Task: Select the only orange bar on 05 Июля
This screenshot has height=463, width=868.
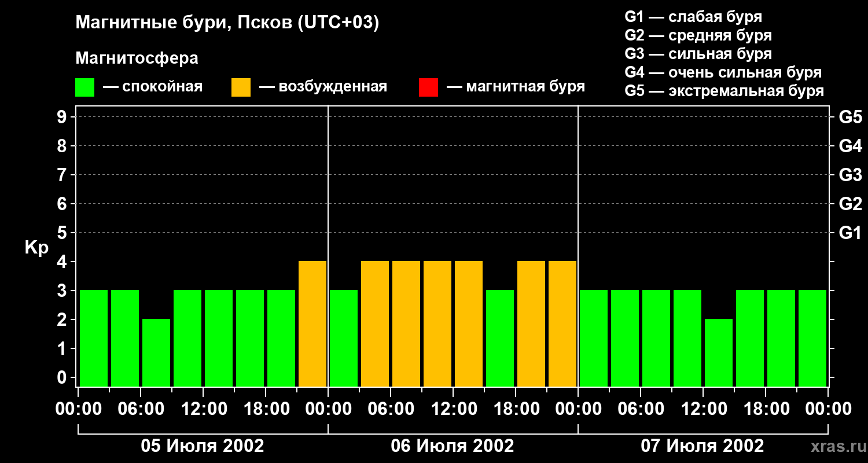Action: (312, 324)
